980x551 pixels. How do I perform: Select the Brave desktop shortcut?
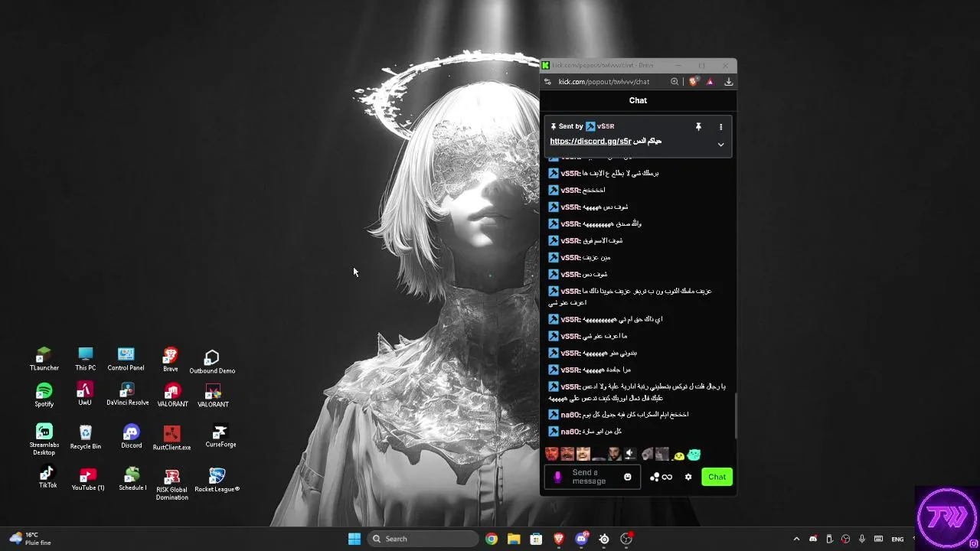pos(170,360)
